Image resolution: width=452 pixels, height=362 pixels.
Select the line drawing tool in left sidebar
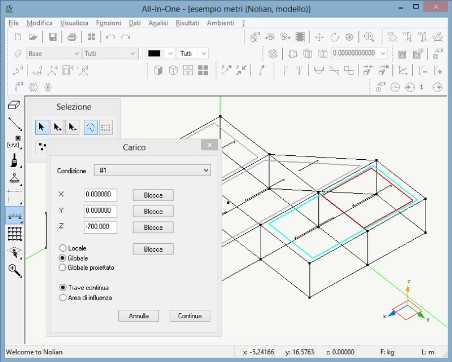pyautogui.click(x=15, y=124)
